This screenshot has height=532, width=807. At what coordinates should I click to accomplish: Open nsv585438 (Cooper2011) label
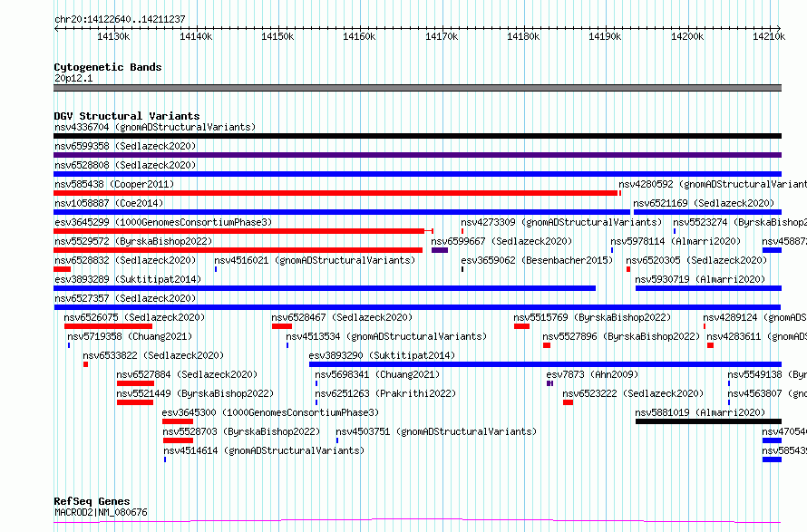[x=114, y=184]
